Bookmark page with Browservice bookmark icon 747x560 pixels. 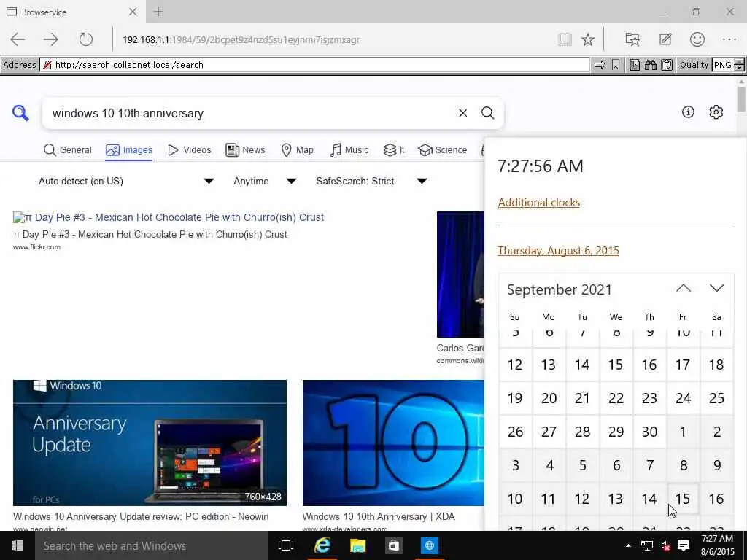(616, 65)
